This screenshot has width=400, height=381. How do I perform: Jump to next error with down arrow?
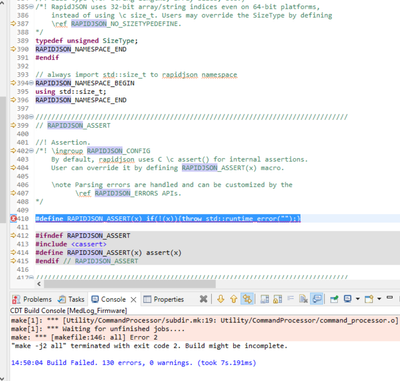[220, 299]
